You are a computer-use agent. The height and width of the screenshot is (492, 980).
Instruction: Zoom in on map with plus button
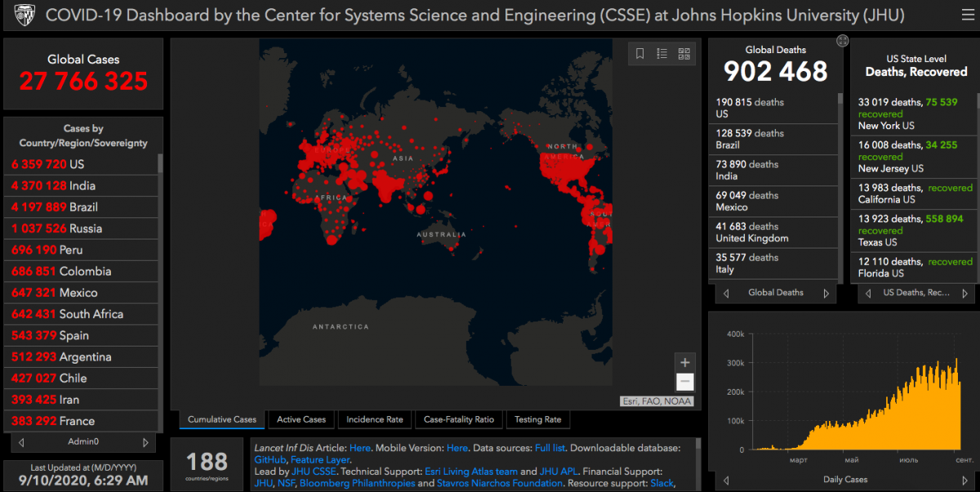click(685, 363)
